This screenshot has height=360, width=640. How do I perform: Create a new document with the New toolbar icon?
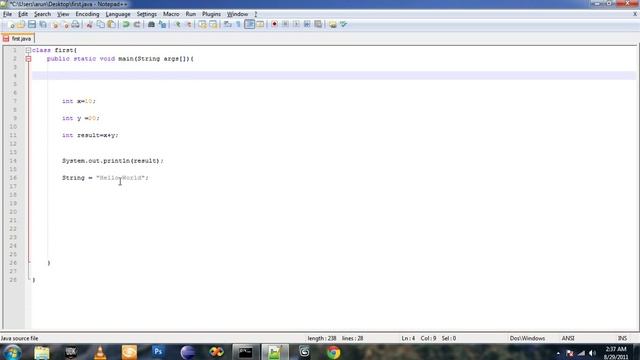pyautogui.click(x=11, y=24)
